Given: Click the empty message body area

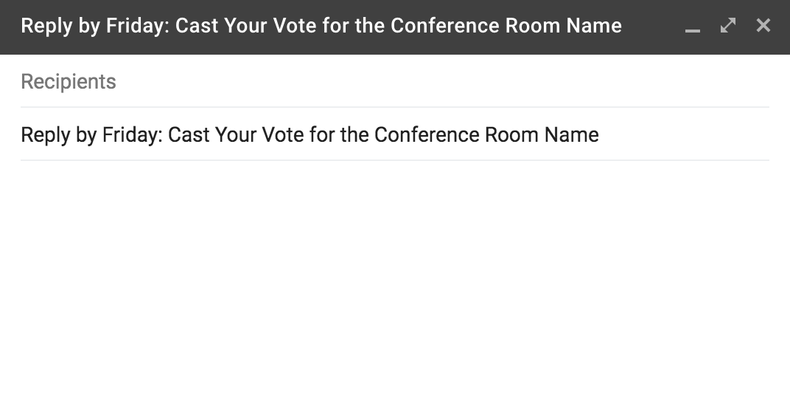Looking at the screenshot, I should (x=394, y=288).
